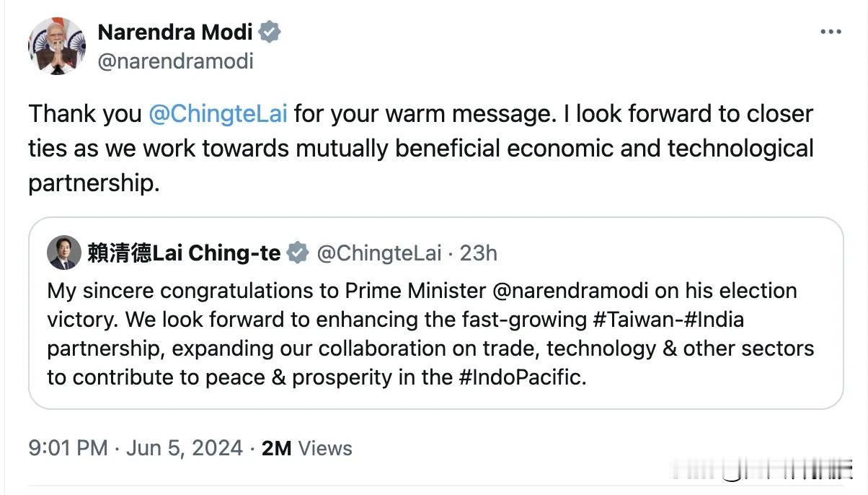Click the main tweet text paragraph
The width and height of the screenshot is (868, 495).
421,149
